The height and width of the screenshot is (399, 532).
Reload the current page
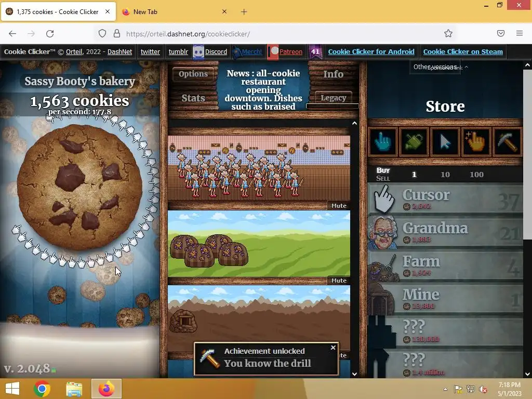tap(50, 34)
